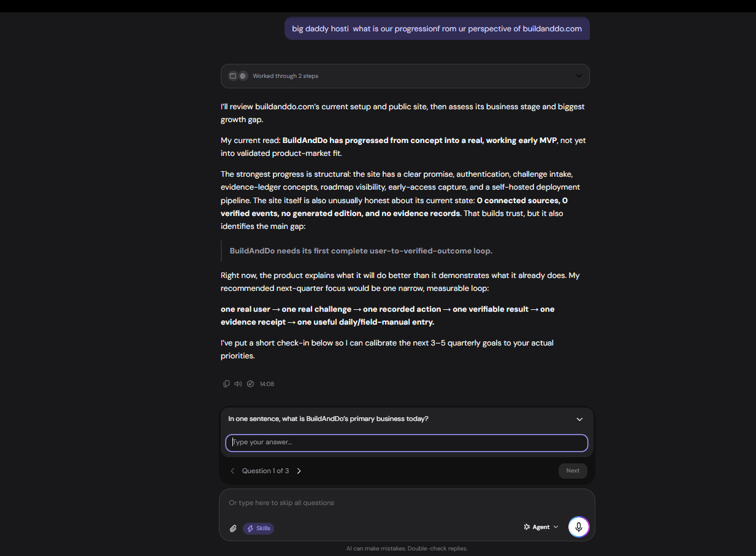
Task: Toggle the Skills chip
Action: click(258, 528)
